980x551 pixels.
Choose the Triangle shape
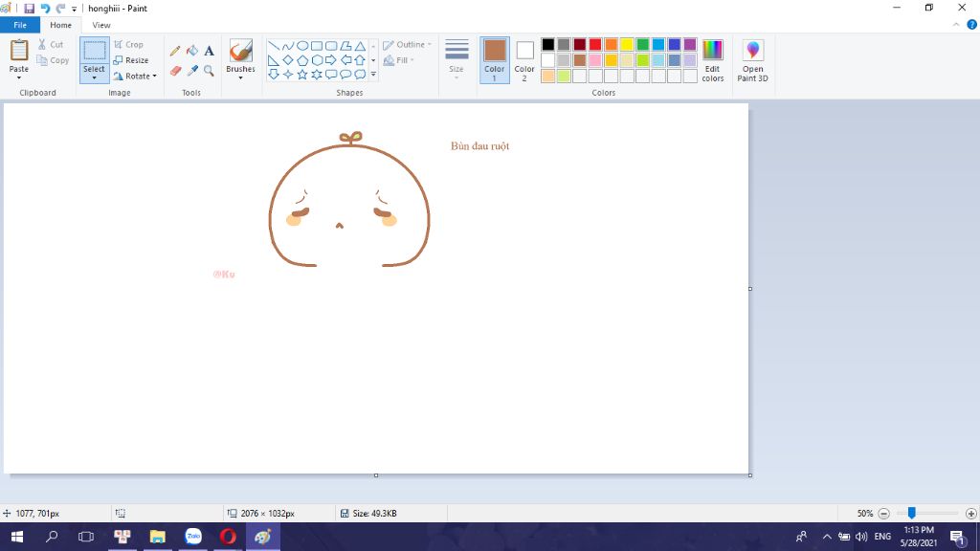click(x=360, y=46)
